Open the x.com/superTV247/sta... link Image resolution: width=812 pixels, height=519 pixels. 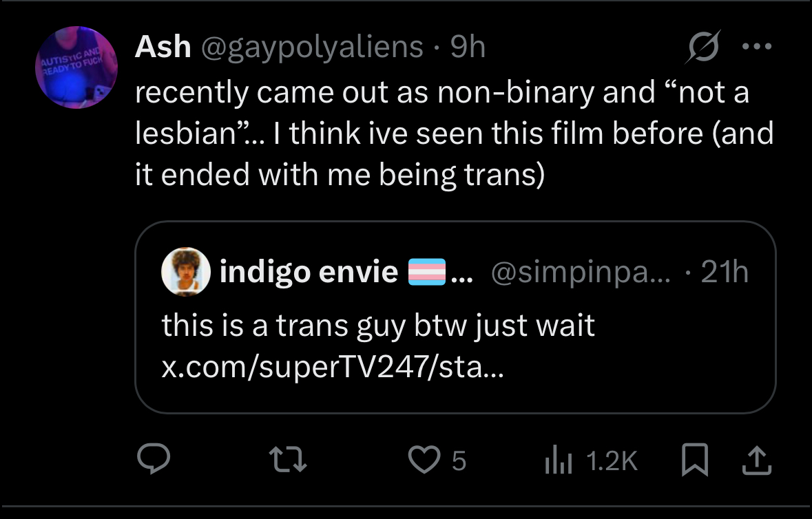point(333,367)
